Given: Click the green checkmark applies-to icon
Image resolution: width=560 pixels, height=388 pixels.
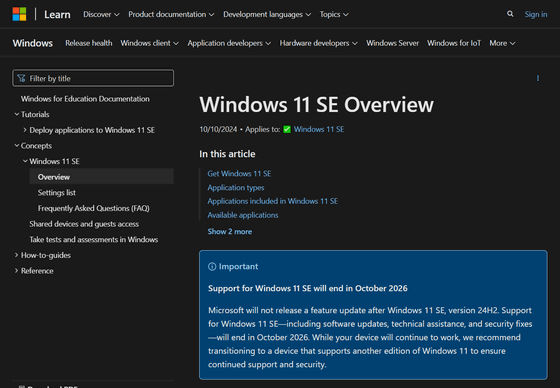Looking at the screenshot, I should [287, 129].
